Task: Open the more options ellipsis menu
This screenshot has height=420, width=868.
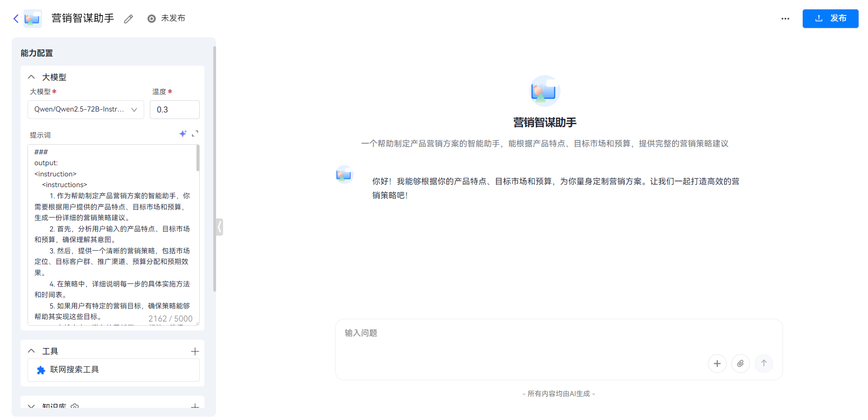Action: tap(785, 18)
